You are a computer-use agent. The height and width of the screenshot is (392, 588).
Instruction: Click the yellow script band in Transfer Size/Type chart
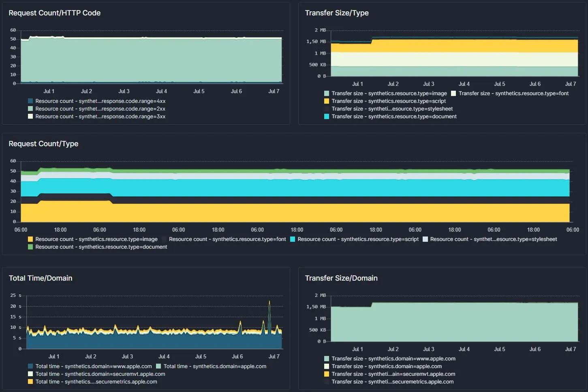pos(454,46)
